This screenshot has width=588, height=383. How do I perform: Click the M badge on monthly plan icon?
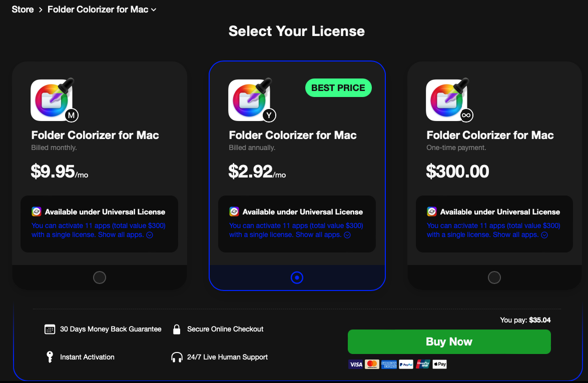point(72,115)
